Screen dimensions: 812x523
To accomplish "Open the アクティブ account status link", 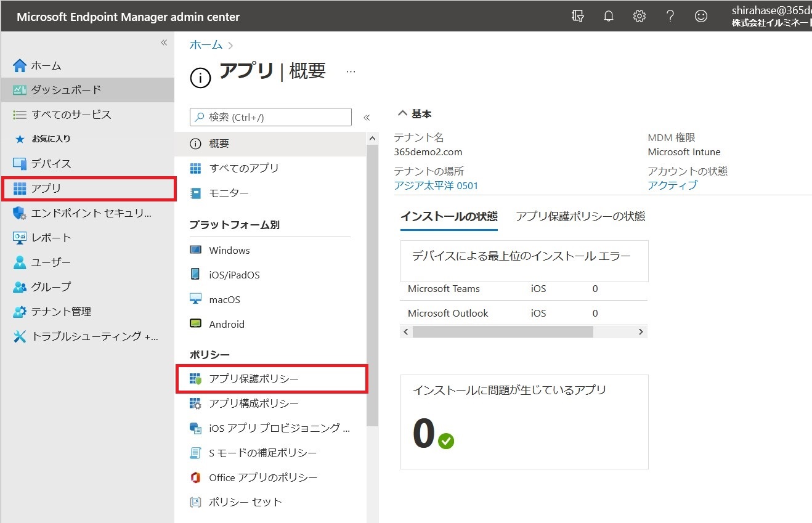I will pyautogui.click(x=673, y=185).
